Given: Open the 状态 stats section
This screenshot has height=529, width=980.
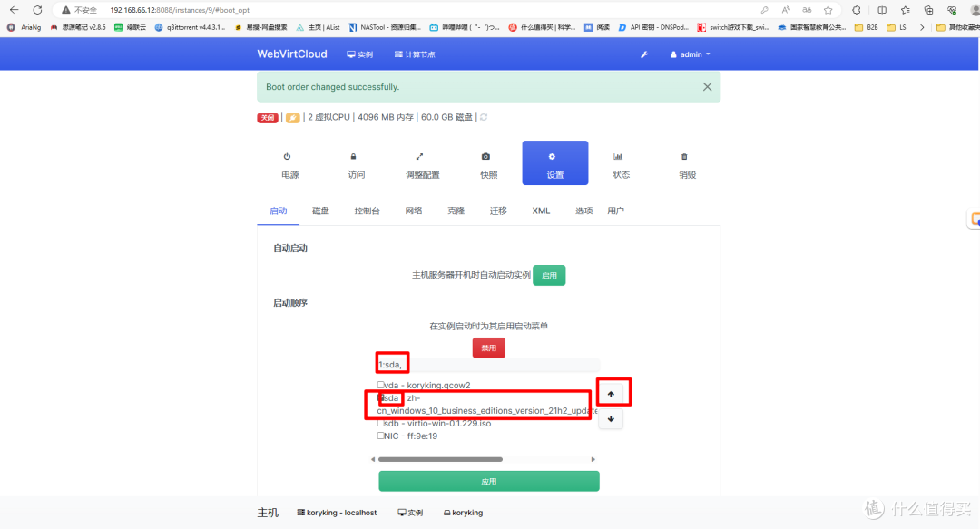Looking at the screenshot, I should (622, 164).
